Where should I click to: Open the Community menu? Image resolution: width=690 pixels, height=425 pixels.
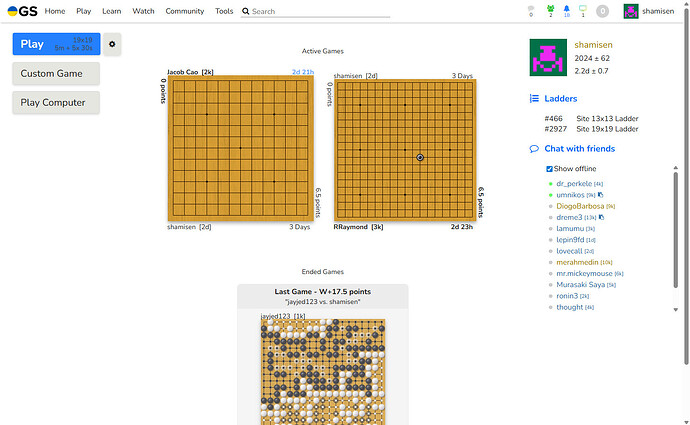[x=184, y=11]
